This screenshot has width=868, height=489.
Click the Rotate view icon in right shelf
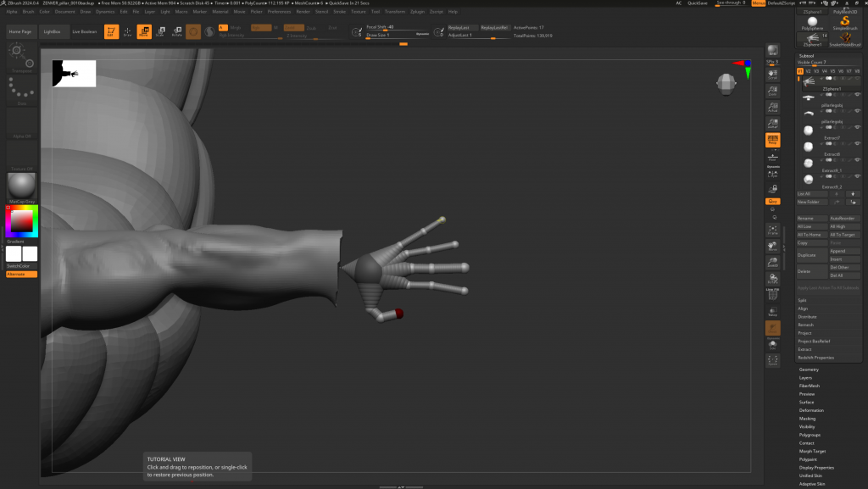[773, 279]
